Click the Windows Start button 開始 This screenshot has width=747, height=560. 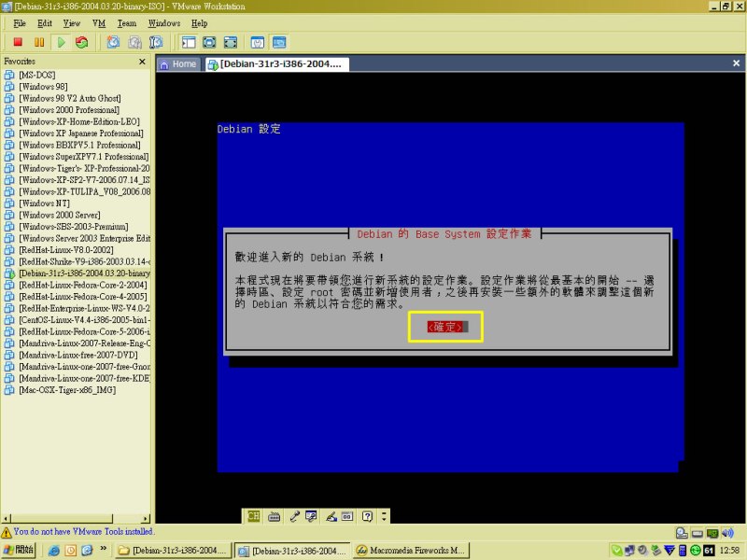[x=19, y=550]
